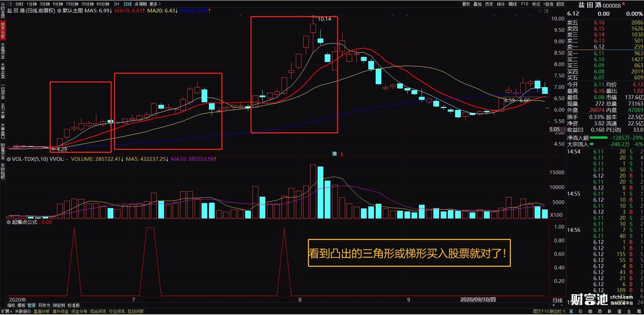644x315 pixels.
Task: Open the 多周期 multi-period menu
Action: 141,4
